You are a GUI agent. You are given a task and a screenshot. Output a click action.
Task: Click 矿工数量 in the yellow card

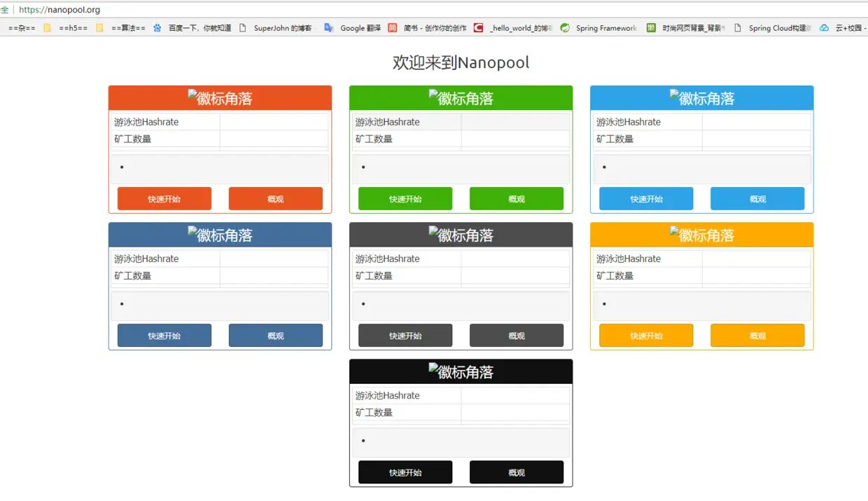615,275
